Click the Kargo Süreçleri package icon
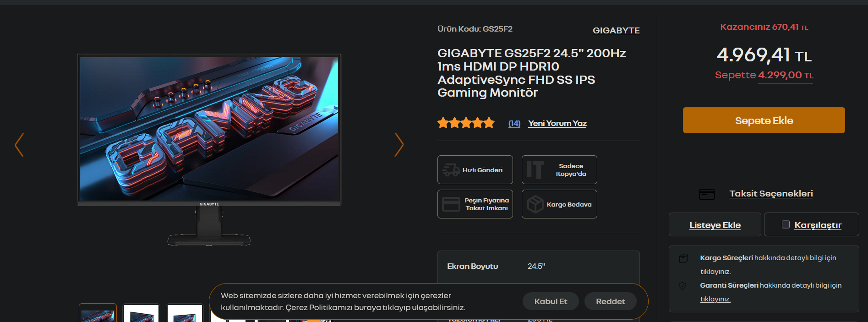Image resolution: width=868 pixels, height=322 pixels. coord(683,258)
